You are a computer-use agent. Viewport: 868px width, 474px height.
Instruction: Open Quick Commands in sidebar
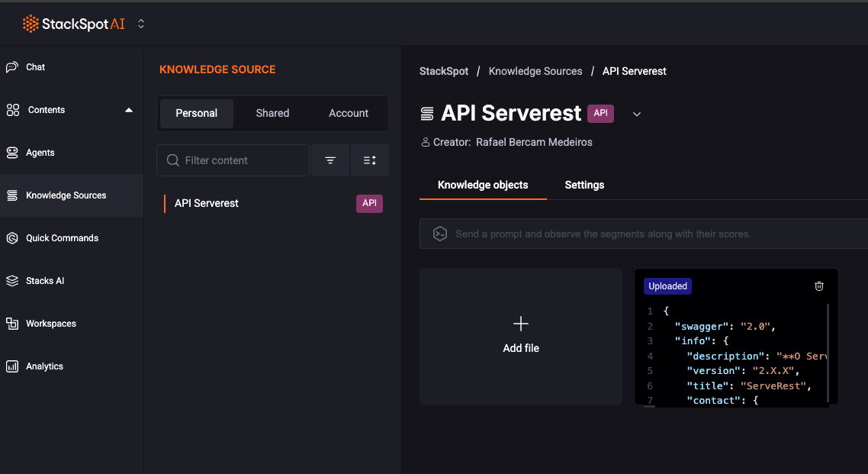pyautogui.click(x=62, y=238)
